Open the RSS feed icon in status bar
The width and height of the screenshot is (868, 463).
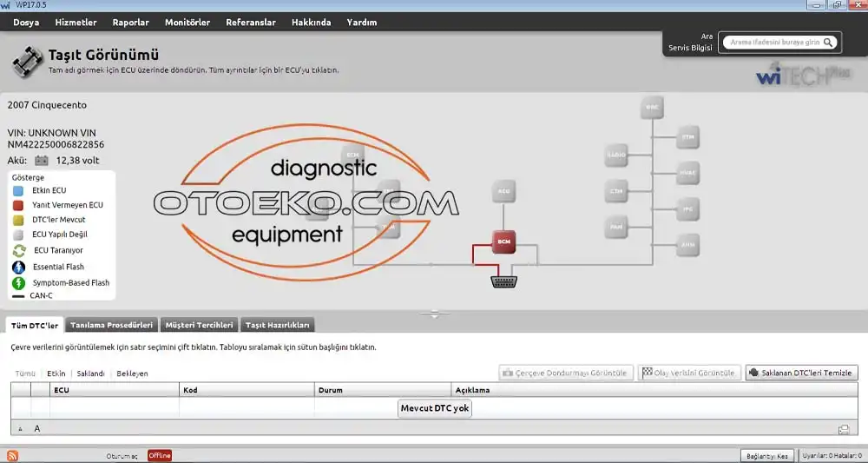(12, 455)
